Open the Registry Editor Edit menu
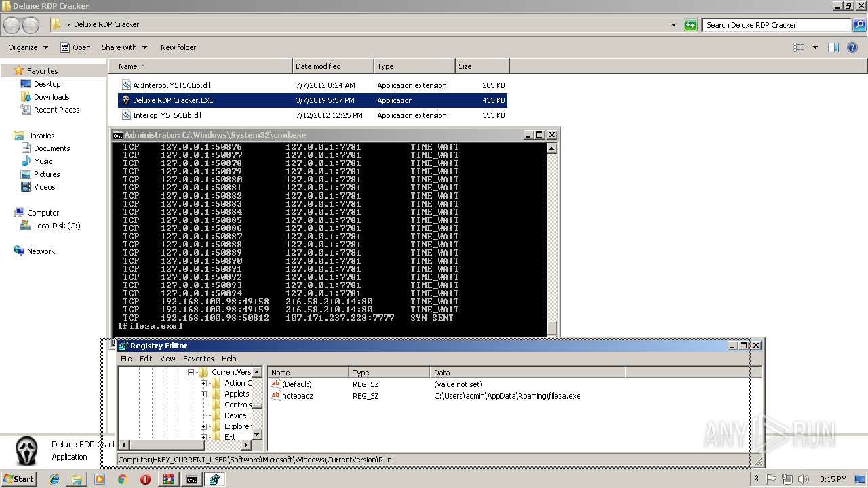This screenshot has width=868, height=488. [x=146, y=359]
